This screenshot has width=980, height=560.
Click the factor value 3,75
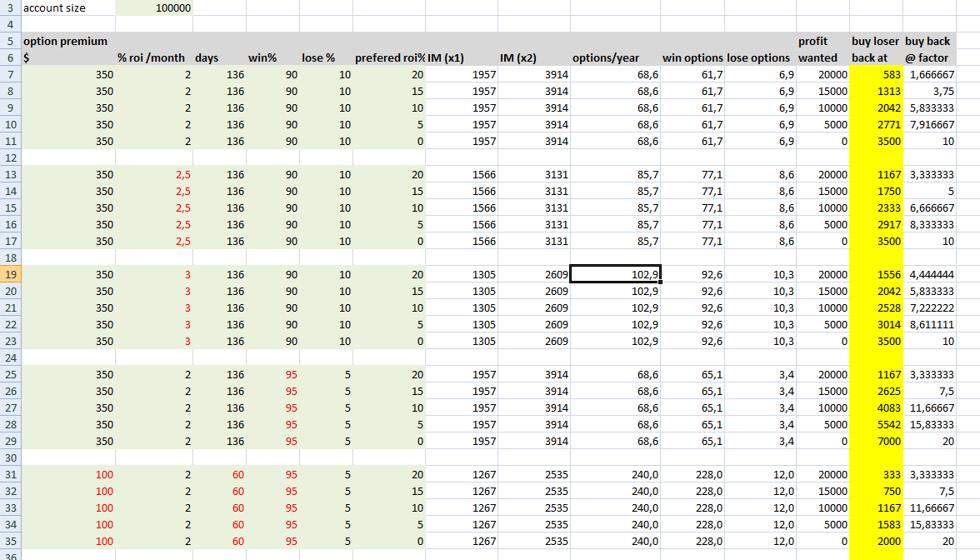pyautogui.click(x=929, y=92)
